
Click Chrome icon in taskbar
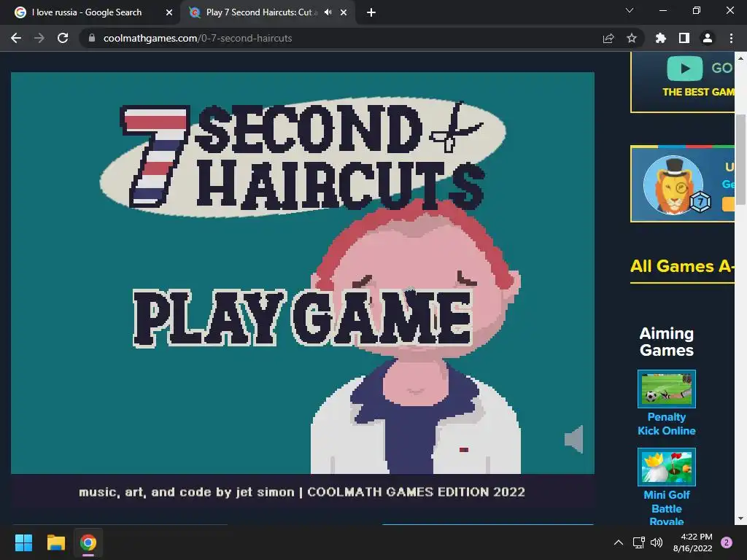[x=88, y=542]
